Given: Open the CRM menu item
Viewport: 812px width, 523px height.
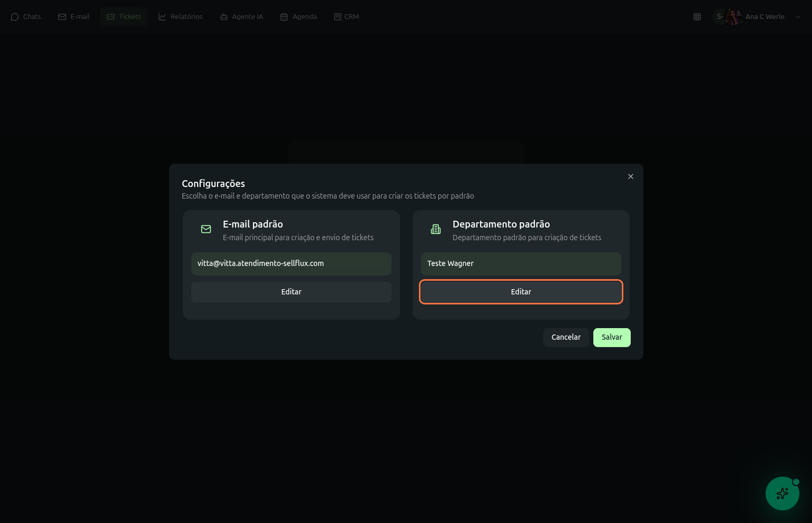Looking at the screenshot, I should click(x=346, y=17).
